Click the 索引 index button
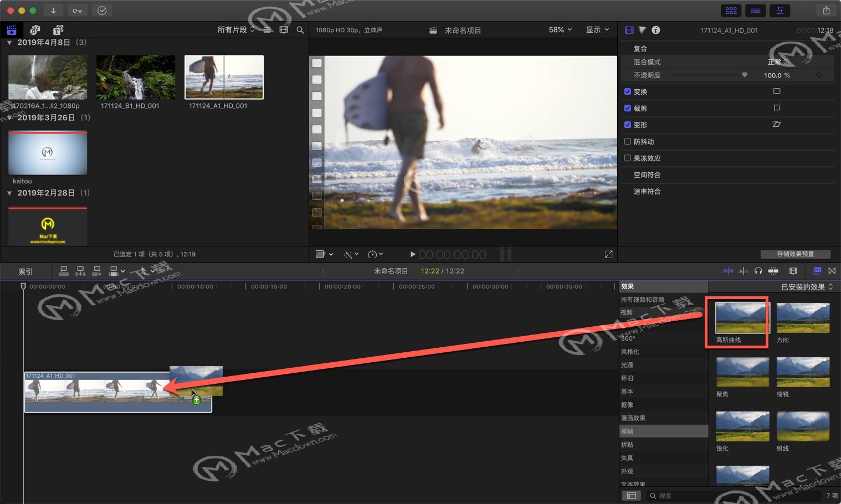The image size is (841, 504). click(25, 271)
